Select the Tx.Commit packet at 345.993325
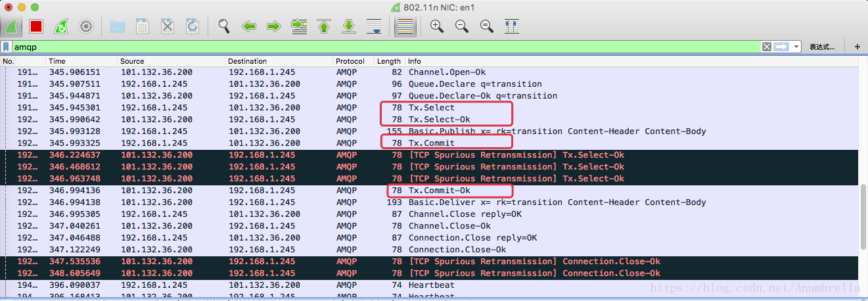This screenshot has width=868, height=301. (x=429, y=143)
